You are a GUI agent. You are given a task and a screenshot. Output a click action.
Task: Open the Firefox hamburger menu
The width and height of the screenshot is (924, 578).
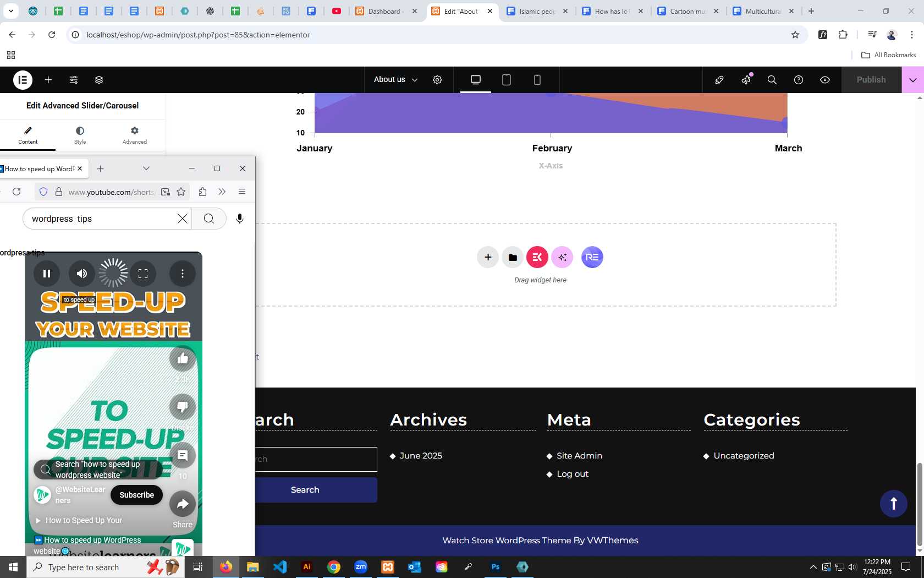coord(242,192)
